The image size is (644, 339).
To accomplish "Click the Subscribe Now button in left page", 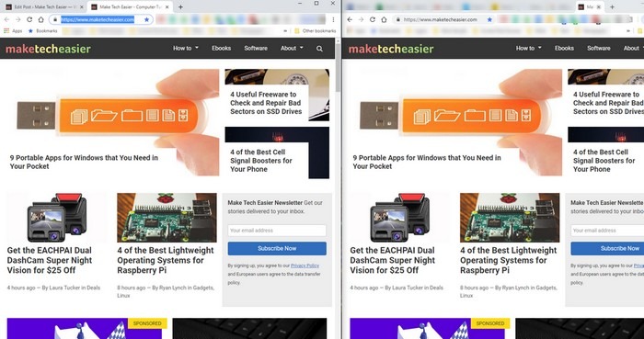I will pos(277,248).
